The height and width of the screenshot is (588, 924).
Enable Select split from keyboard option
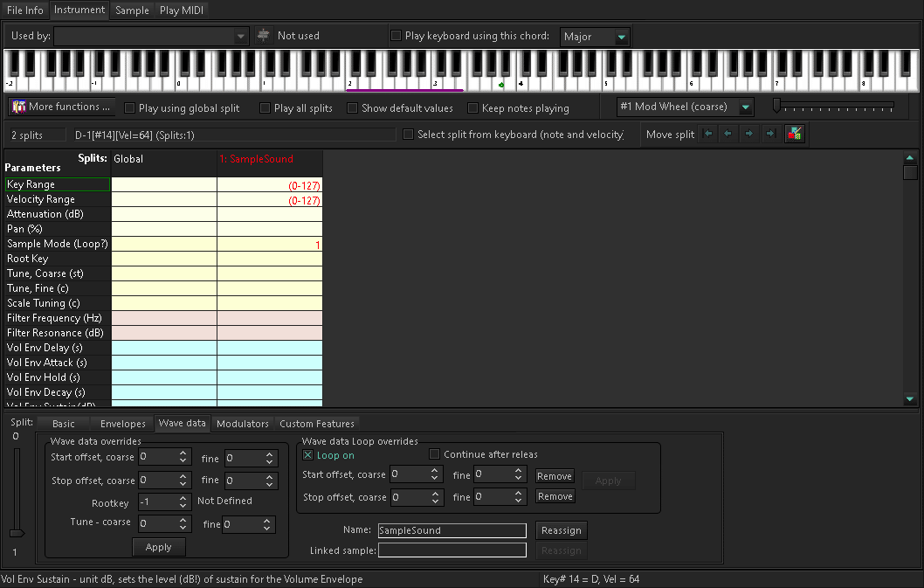407,134
